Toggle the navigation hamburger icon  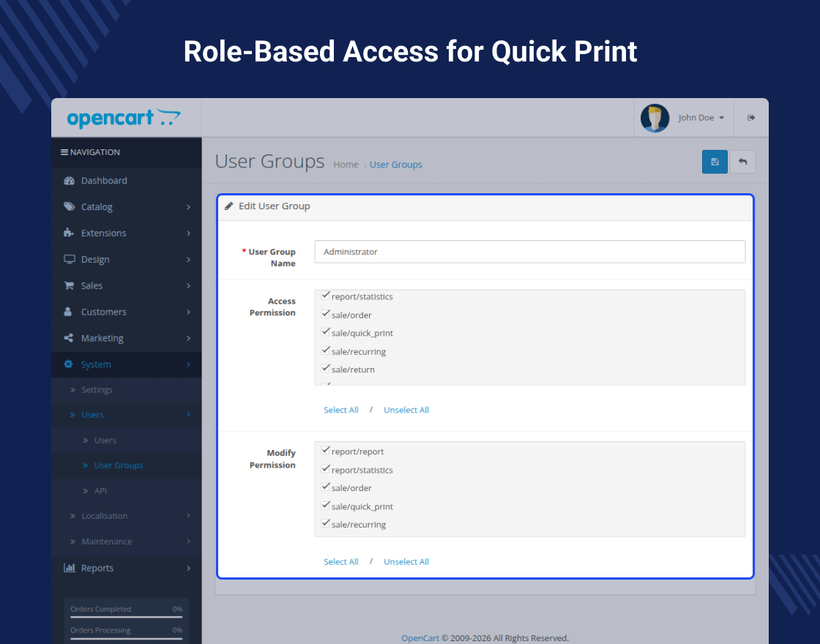click(64, 152)
